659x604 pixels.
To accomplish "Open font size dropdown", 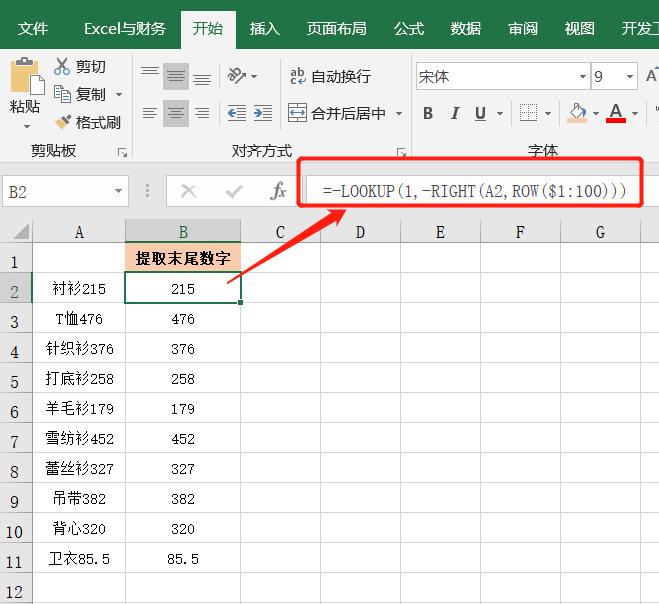I will pyautogui.click(x=630, y=76).
